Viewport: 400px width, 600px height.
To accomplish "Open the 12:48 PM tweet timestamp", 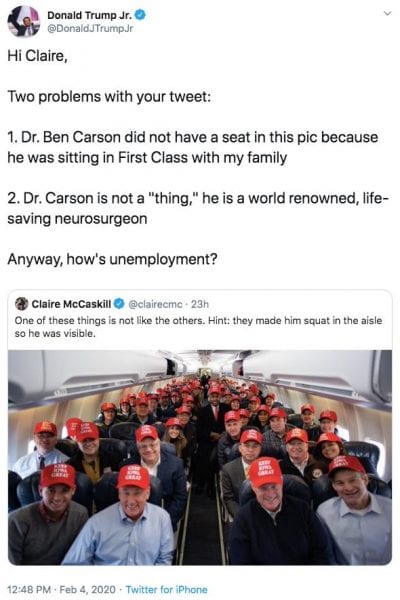I will (x=29, y=589).
